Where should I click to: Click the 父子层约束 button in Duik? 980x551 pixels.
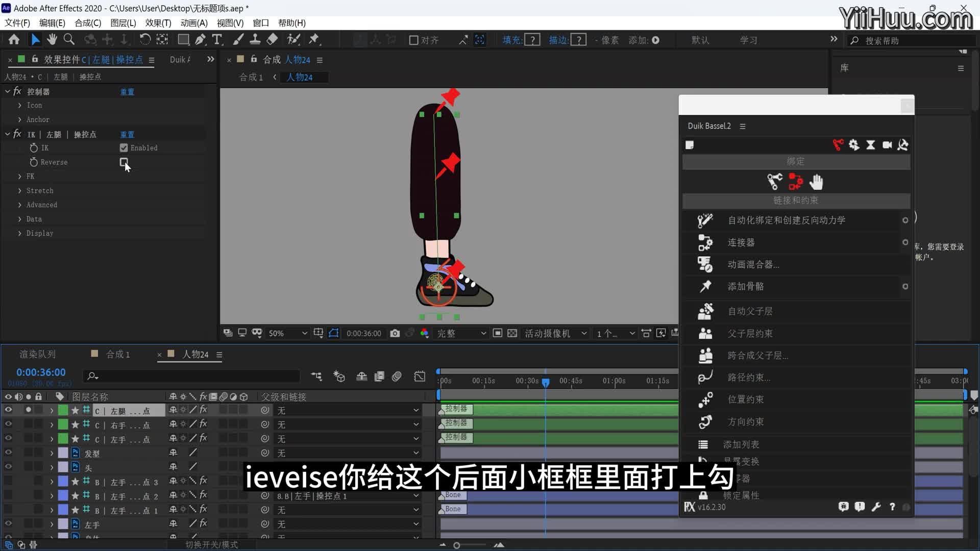click(750, 334)
